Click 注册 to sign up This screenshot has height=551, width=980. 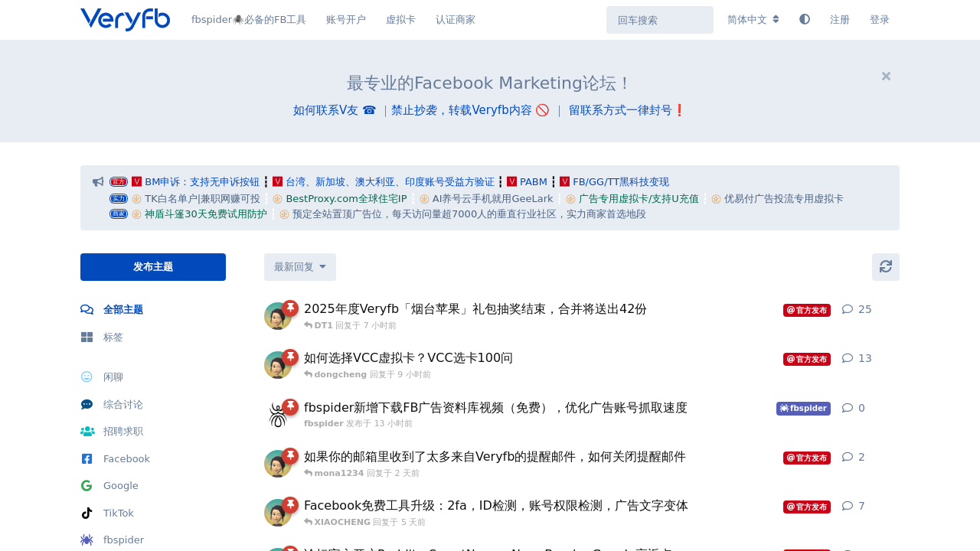point(840,20)
